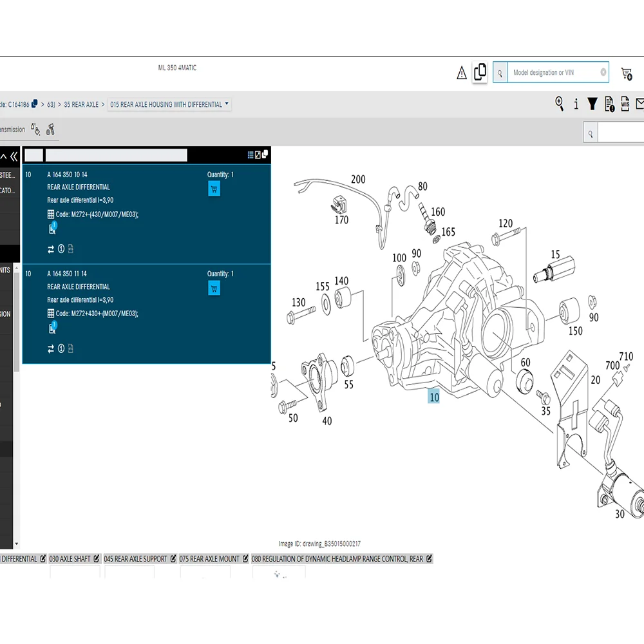
Task: Select part number A 164 350 10 14
Action: coord(67,175)
